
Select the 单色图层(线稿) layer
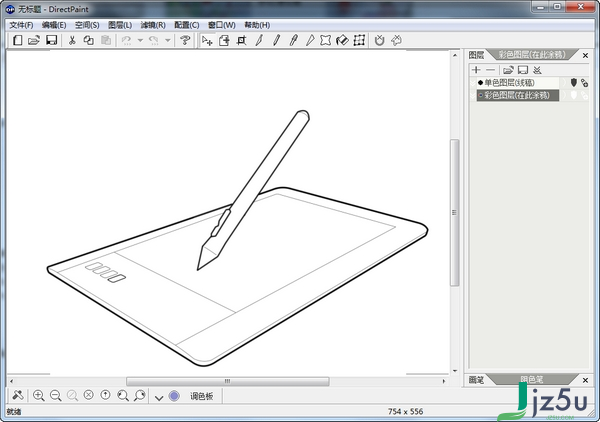518,83
